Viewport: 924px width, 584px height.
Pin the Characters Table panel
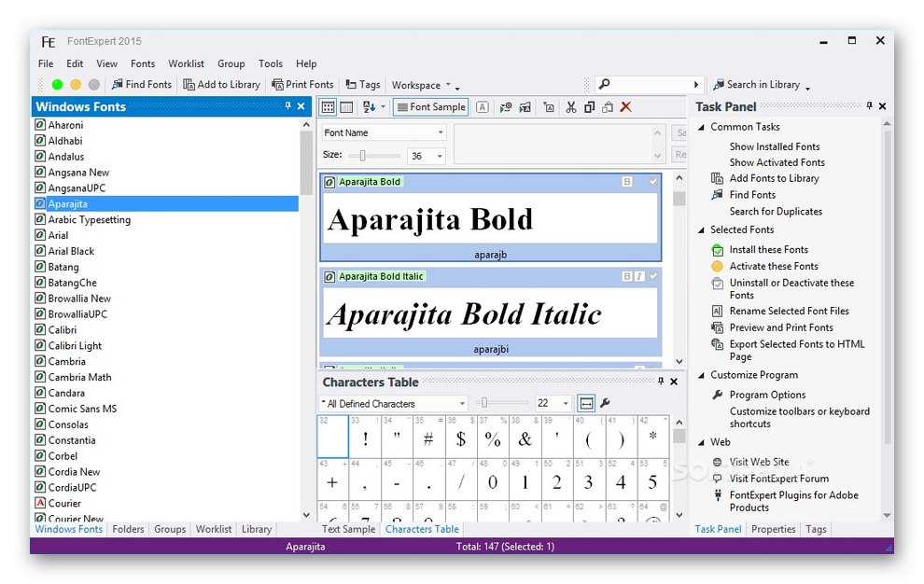pyautogui.click(x=661, y=382)
